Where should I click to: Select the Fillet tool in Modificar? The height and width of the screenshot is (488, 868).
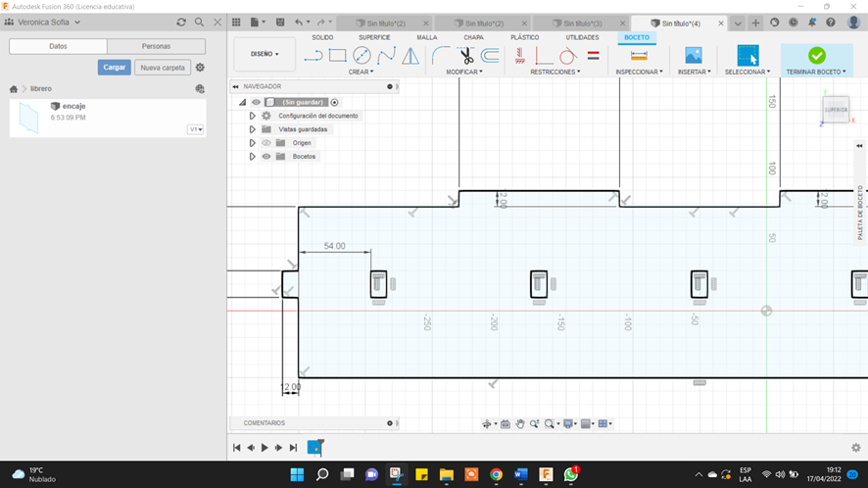[441, 56]
